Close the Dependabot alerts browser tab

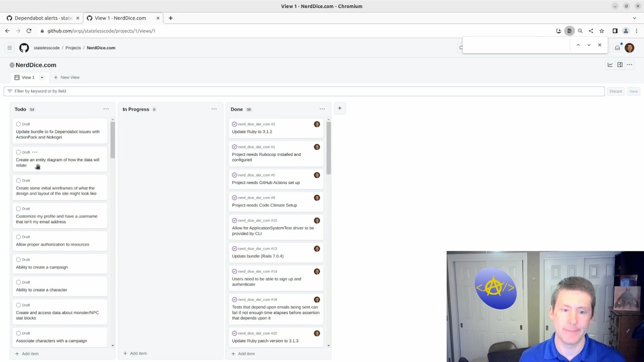click(77, 18)
